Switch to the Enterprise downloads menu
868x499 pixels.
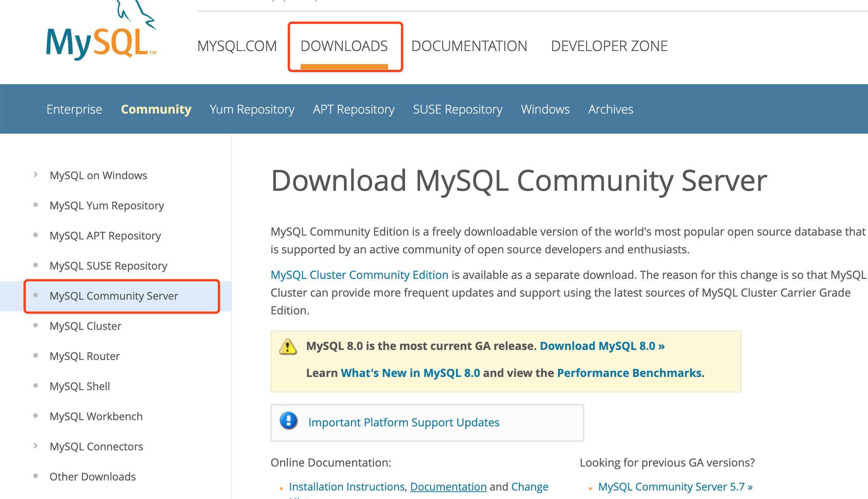[x=74, y=109]
